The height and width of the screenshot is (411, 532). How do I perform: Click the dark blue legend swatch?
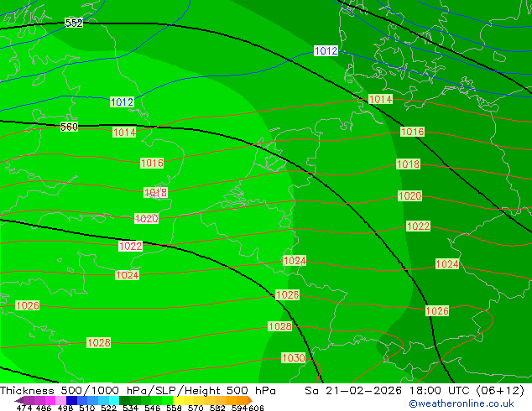tap(71, 400)
